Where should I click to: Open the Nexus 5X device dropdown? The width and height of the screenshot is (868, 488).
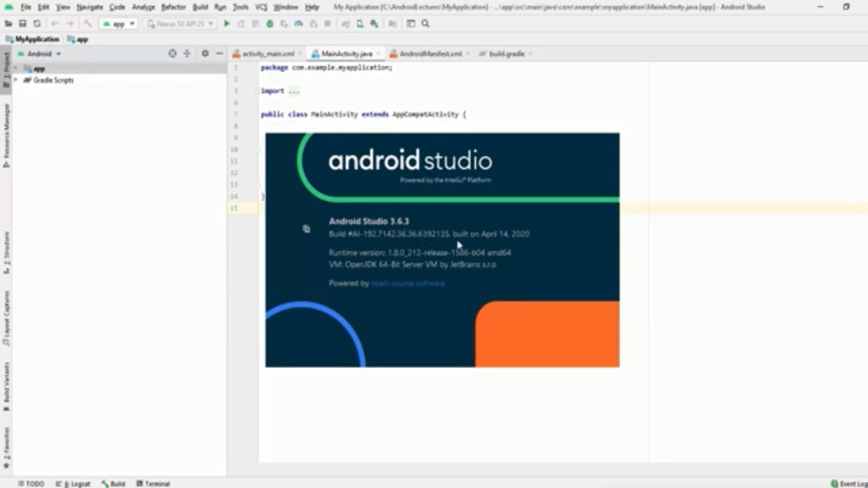tap(180, 24)
